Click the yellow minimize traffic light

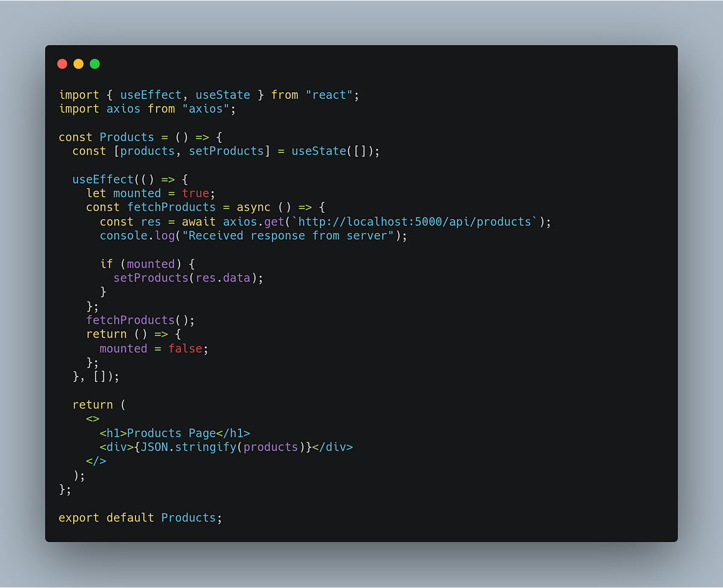coord(78,63)
